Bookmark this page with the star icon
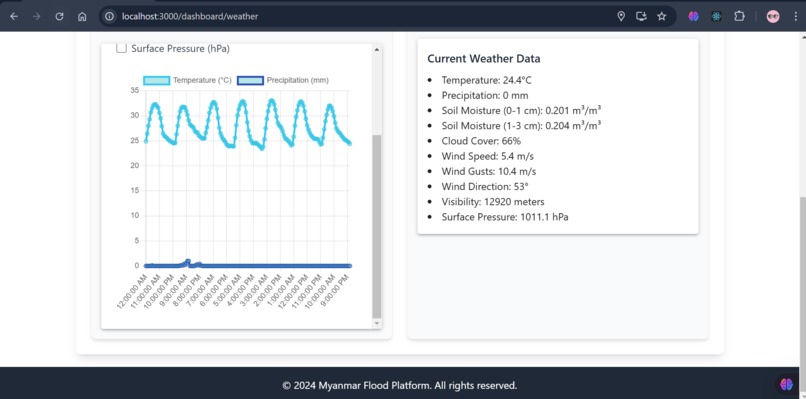 click(662, 16)
